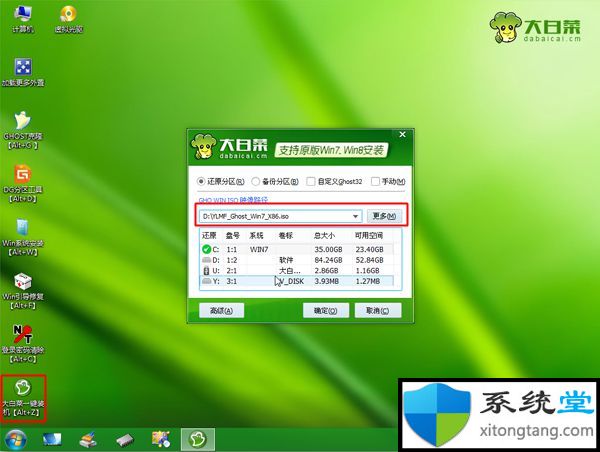Click the 系统 column header
This screenshot has width=600, height=452.
click(256, 235)
